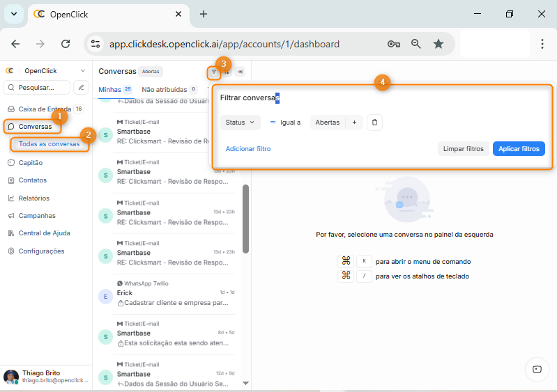Go to Configurações in the sidebar
The width and height of the screenshot is (557, 392).
(x=40, y=251)
